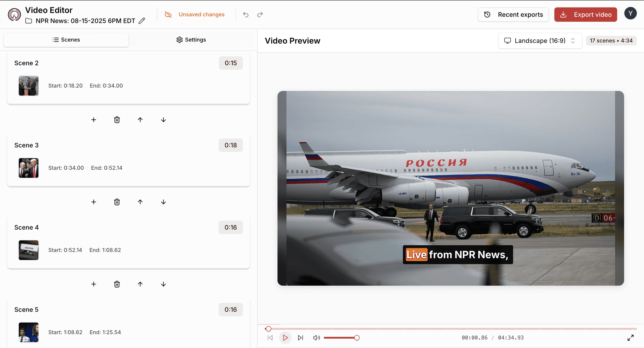Click Start: 0:34.00 in Scene 3
The height and width of the screenshot is (348, 644).
pyautogui.click(x=66, y=168)
